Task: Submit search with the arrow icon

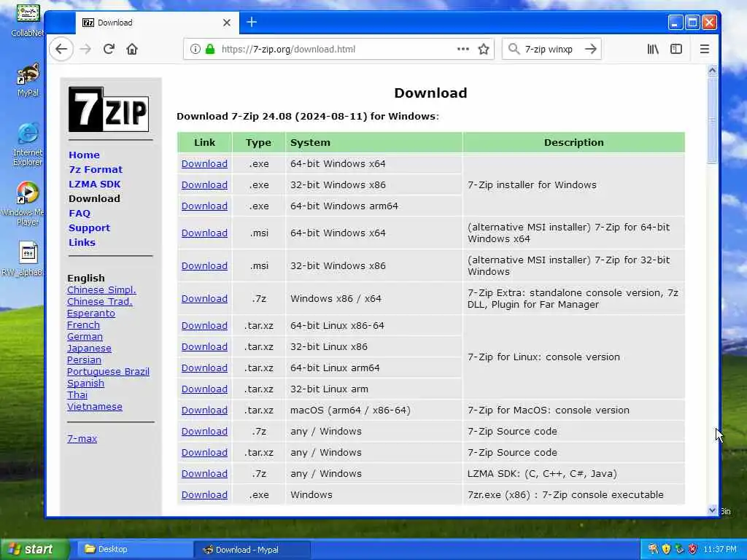Action: point(591,49)
